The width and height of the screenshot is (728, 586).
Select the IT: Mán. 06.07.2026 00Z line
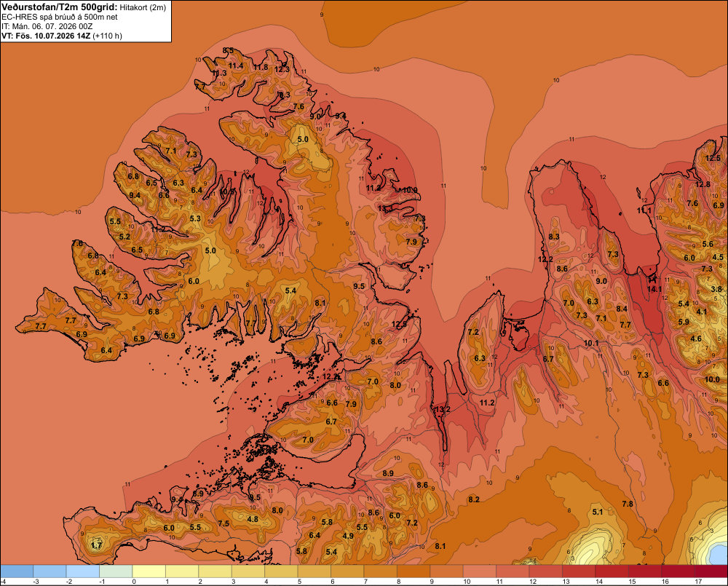pos(47,26)
